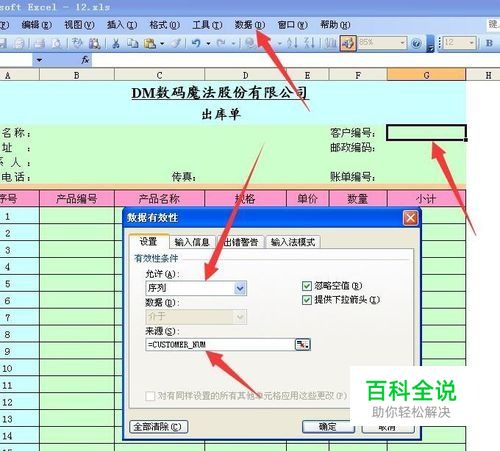Open the 工具 menu
500x451 pixels.
click(207, 25)
